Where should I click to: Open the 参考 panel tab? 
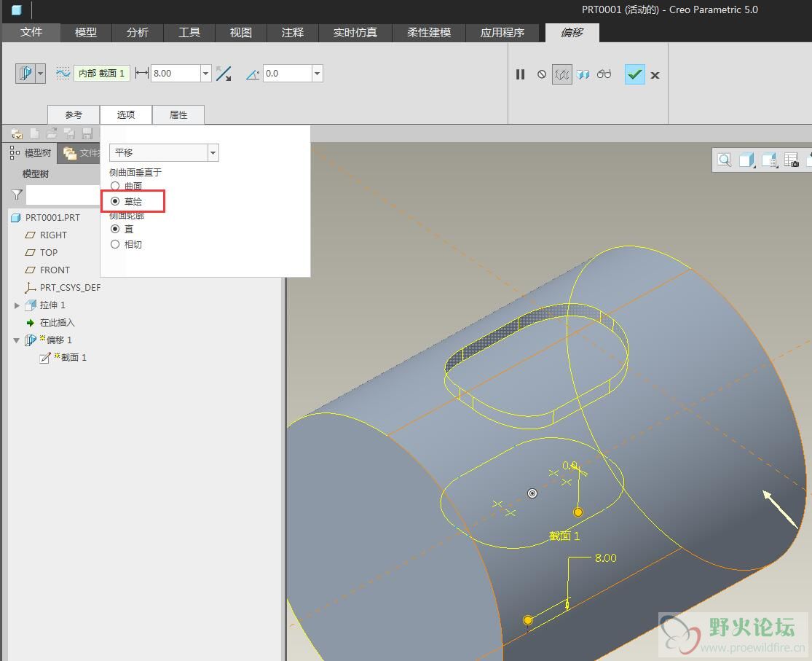point(74,114)
